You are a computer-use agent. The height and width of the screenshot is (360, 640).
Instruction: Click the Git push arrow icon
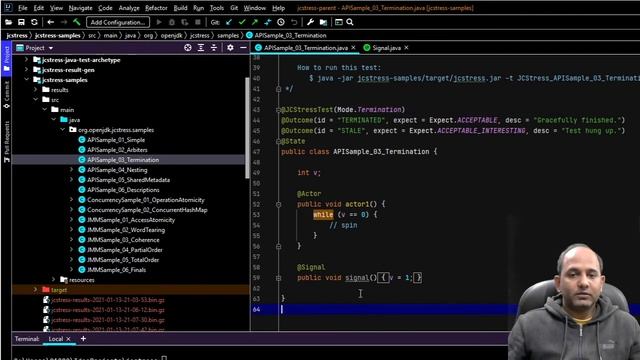pos(255,22)
